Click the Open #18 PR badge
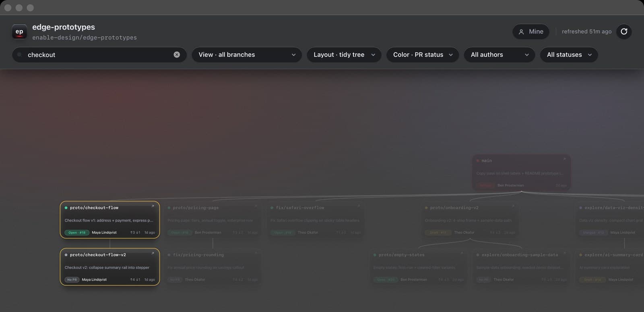Screen dimensions: 644x312 [x=77, y=232]
